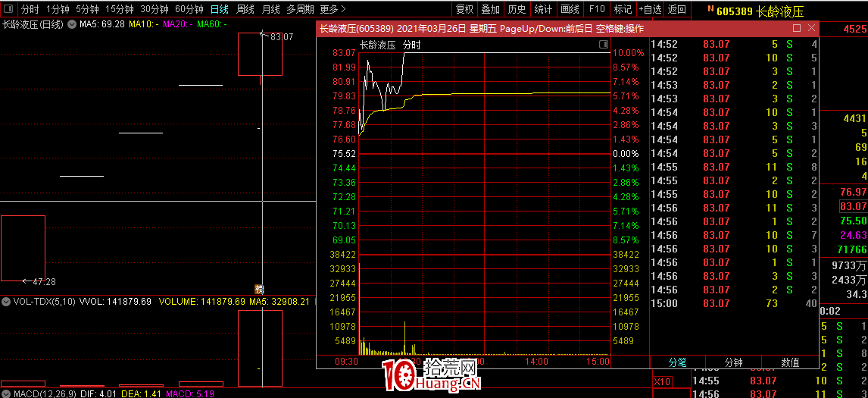This screenshot has height=398, width=868.
Task: Click the MA5: 69.28 indicator label
Action: click(101, 24)
